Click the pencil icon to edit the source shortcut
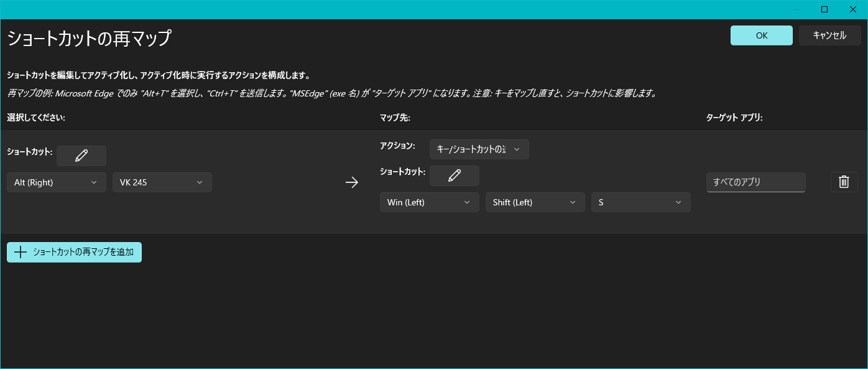Image resolution: width=868 pixels, height=369 pixels. [81, 156]
